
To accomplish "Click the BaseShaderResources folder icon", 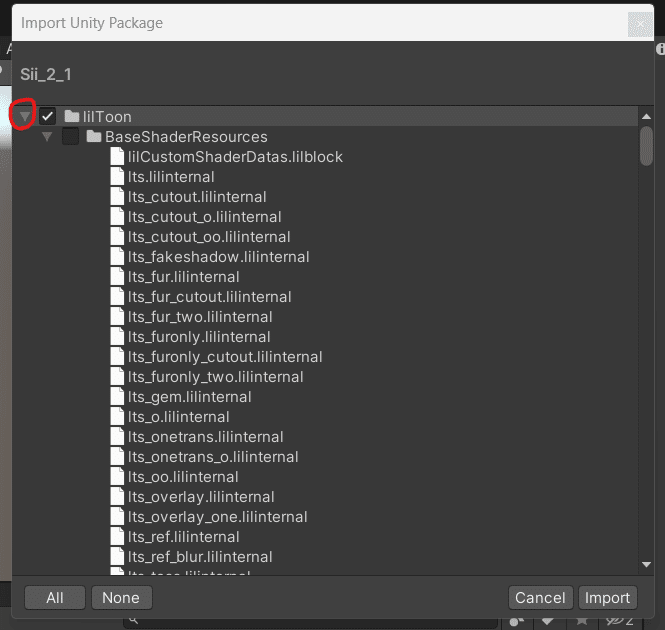I will (x=94, y=136).
